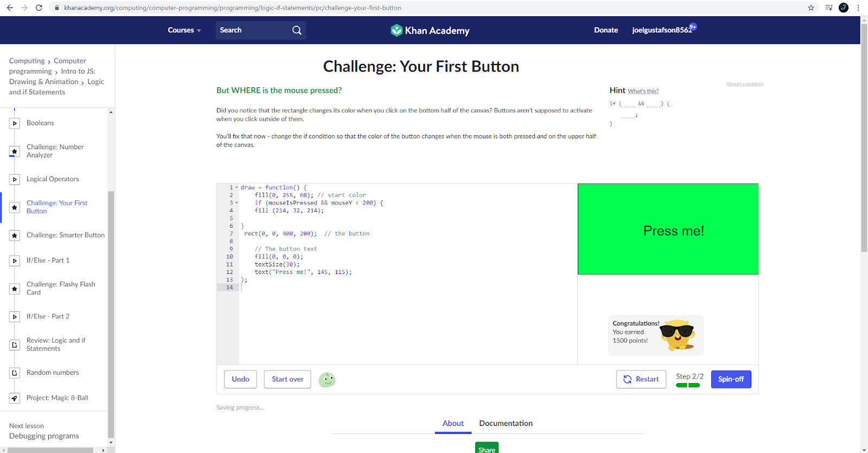Open the Courses dropdown
Viewport: 868px width, 453px height.
coord(184,30)
